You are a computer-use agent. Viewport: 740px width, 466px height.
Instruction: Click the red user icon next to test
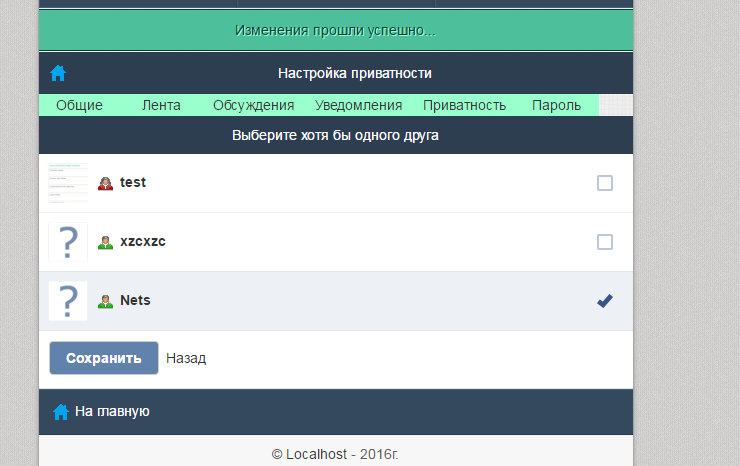[105, 183]
